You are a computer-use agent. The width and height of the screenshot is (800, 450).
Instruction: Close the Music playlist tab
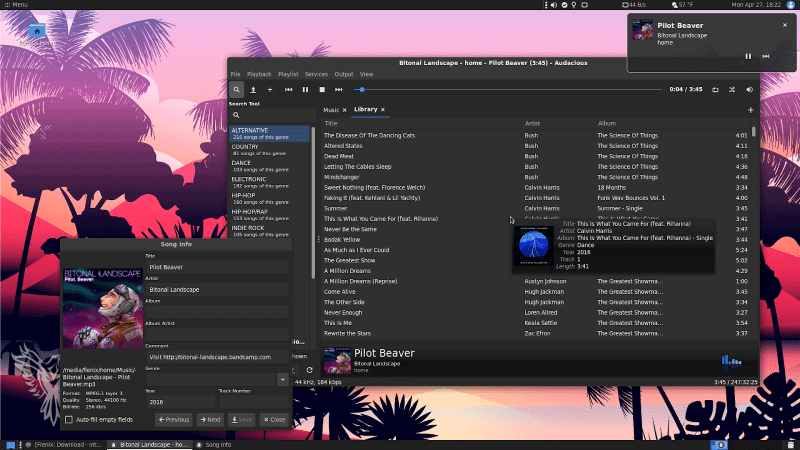pos(344,110)
